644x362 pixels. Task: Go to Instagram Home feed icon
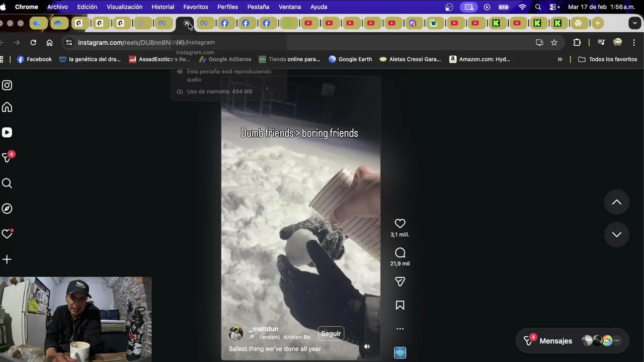pyautogui.click(x=7, y=107)
